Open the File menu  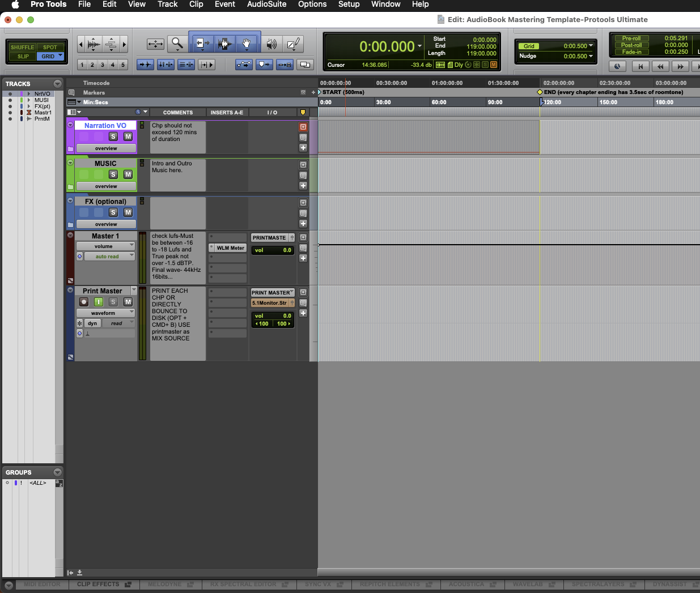tap(84, 5)
